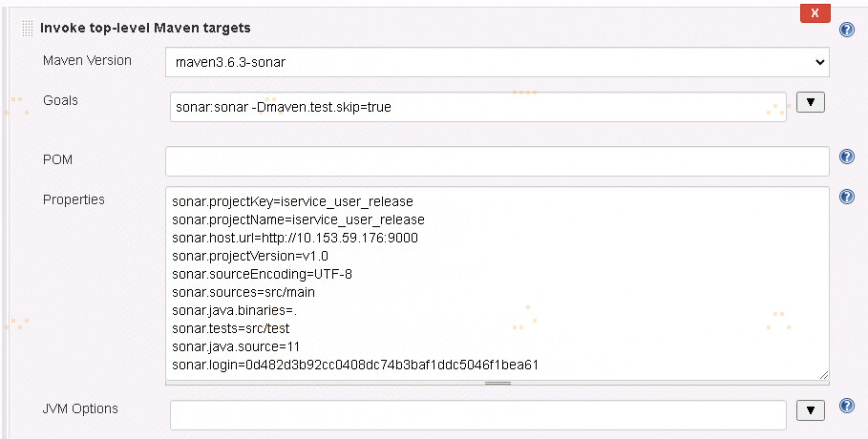This screenshot has width=868, height=439.
Task: Click the horizontal resize bar below Properties
Action: click(x=498, y=383)
